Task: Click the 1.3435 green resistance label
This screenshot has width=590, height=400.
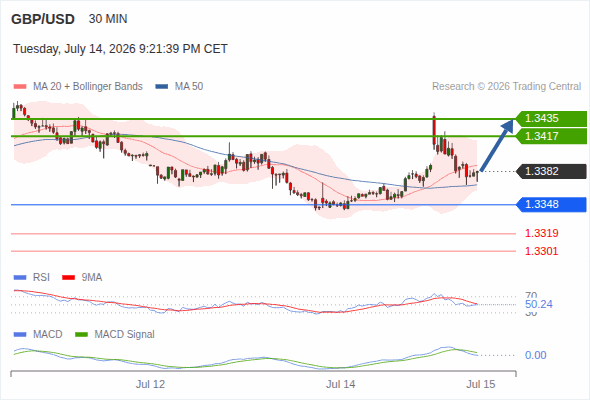Action: point(551,119)
